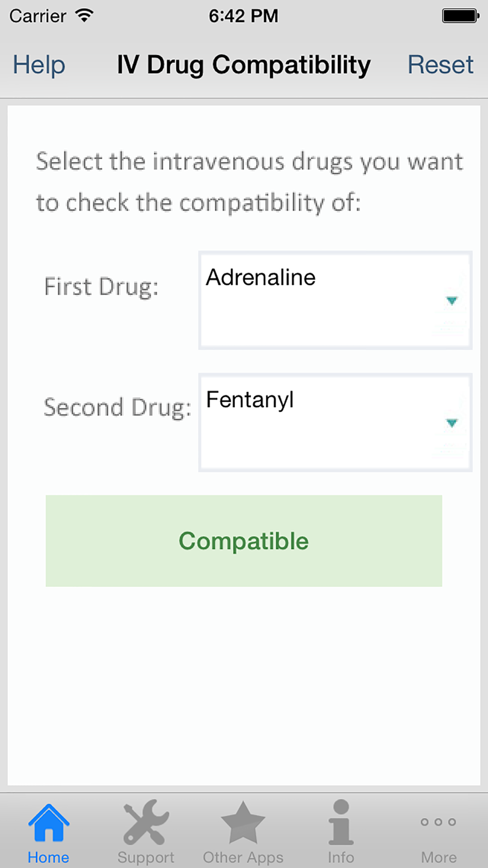Select the More tab label

[439, 857]
